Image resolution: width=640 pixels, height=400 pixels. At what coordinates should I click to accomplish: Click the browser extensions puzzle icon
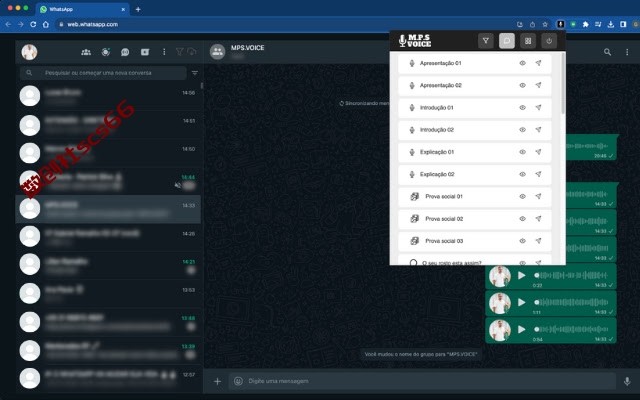click(586, 24)
